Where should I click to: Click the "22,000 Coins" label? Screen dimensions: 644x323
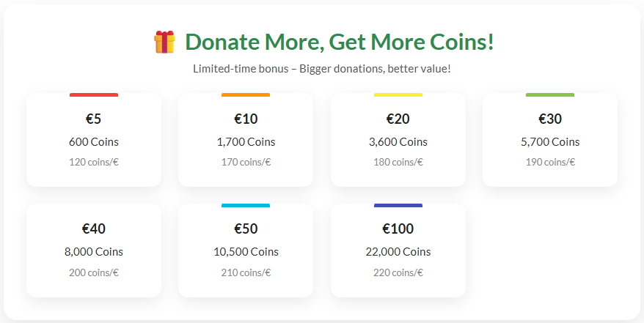[x=398, y=252]
